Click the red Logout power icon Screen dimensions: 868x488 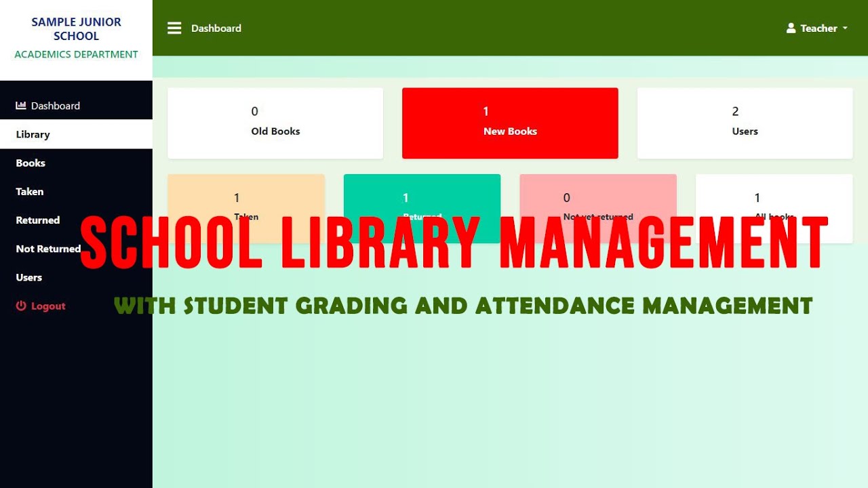pyautogui.click(x=21, y=306)
